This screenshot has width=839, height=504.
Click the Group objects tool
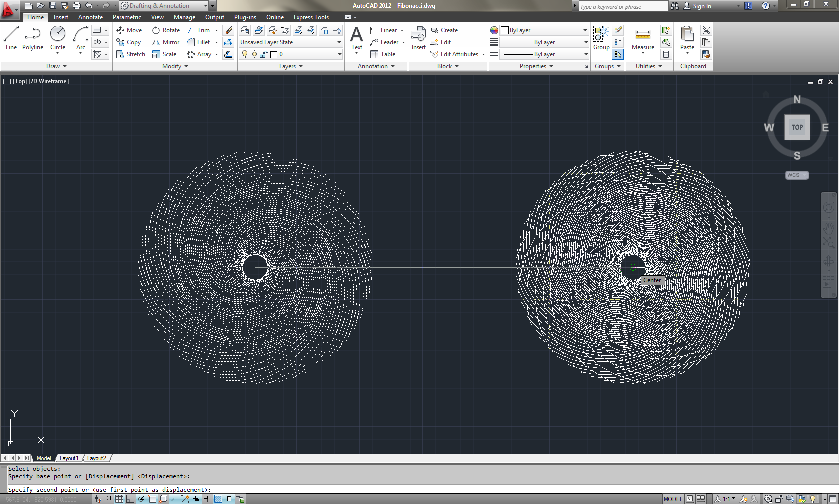click(x=601, y=38)
